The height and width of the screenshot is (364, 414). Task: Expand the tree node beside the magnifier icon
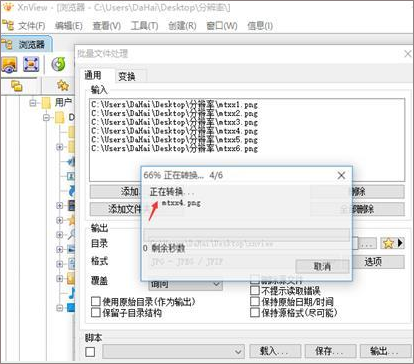coord(60,235)
